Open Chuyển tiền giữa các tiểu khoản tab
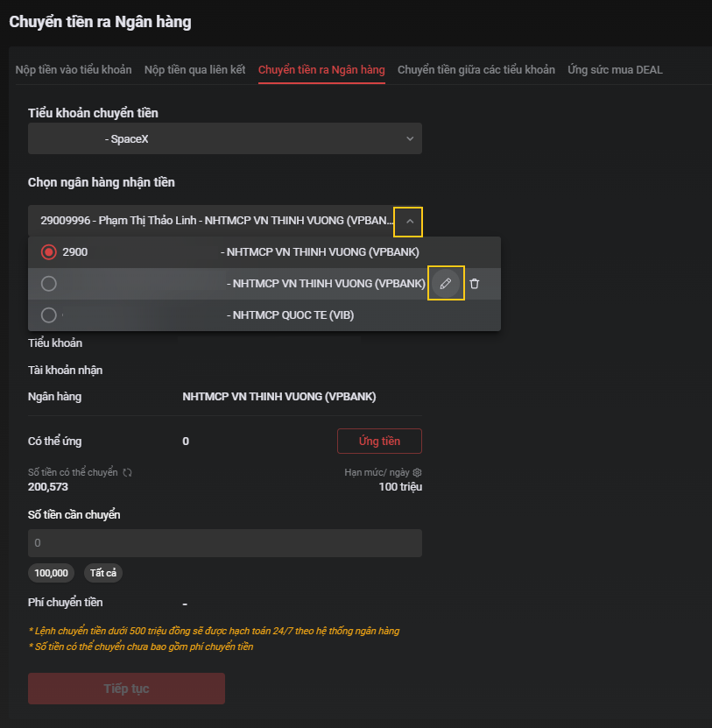The image size is (712, 728). click(476, 70)
